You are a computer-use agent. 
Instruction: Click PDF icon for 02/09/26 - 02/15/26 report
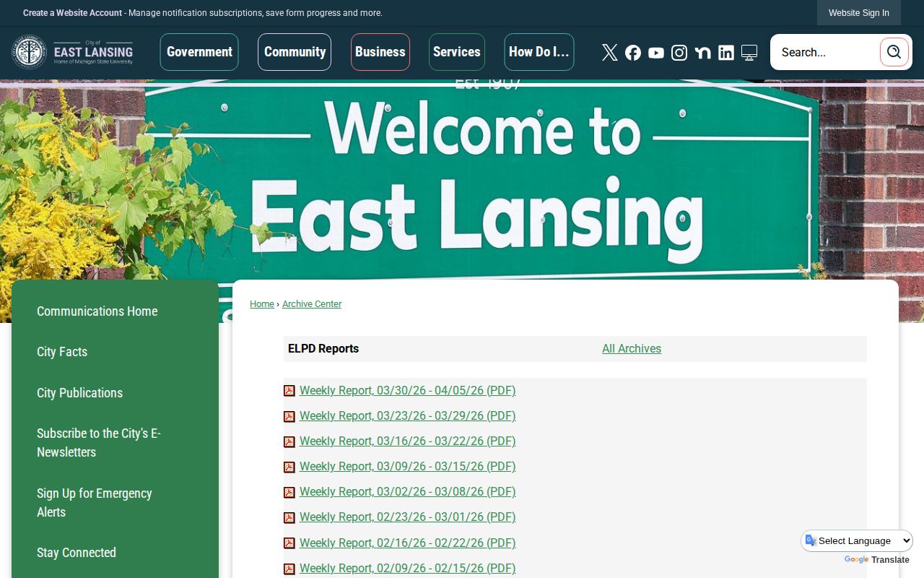click(x=289, y=569)
